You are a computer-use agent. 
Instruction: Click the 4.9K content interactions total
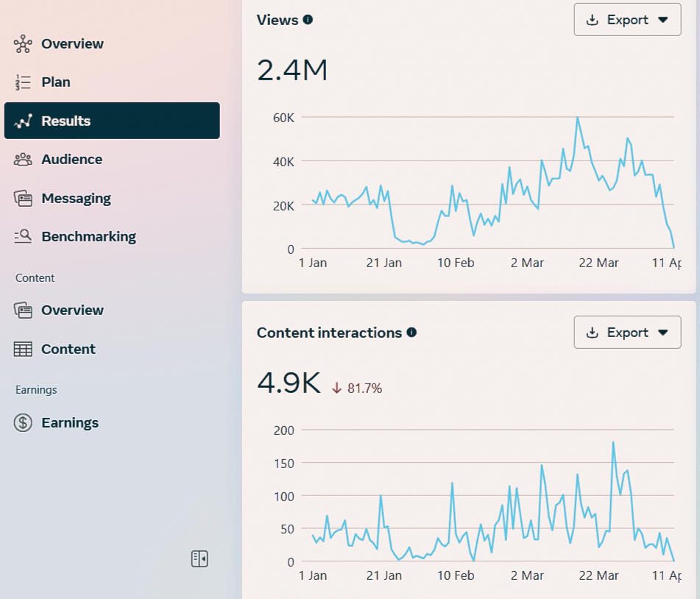[289, 383]
